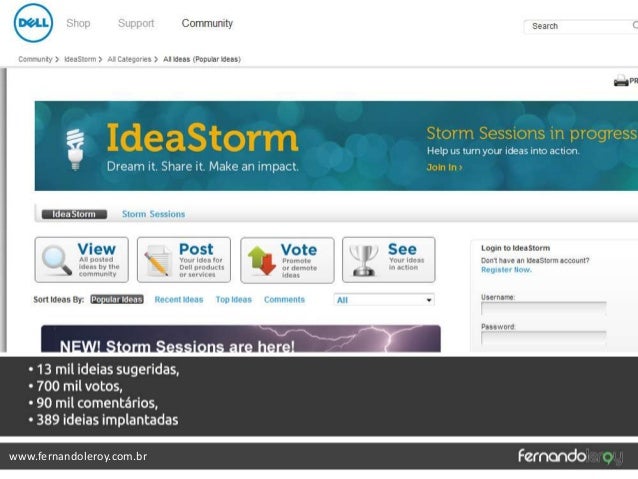Click the printer icon

point(621,81)
